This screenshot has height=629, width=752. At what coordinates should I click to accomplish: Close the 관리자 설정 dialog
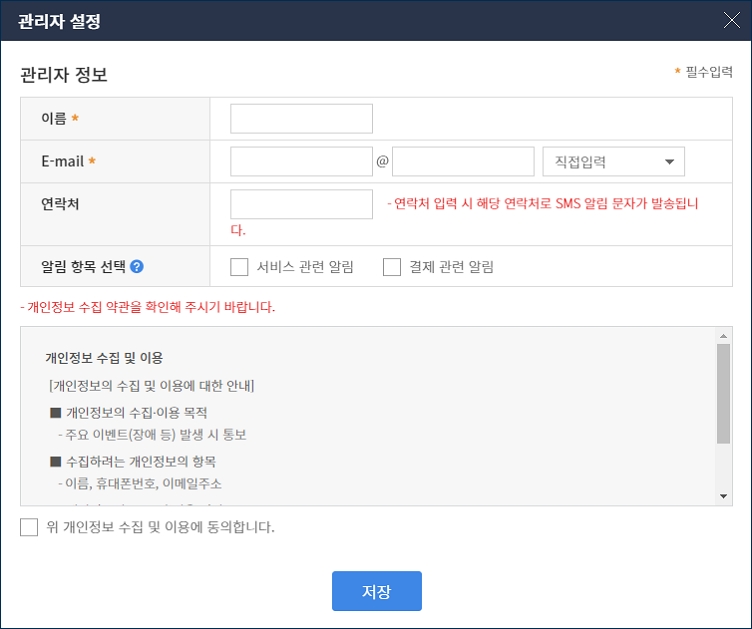coord(732,20)
